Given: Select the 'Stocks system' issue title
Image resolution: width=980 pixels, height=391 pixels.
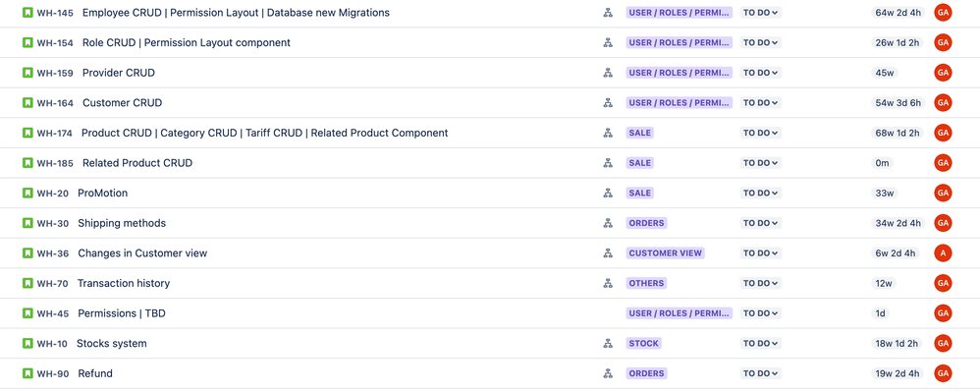Looking at the screenshot, I should (112, 343).
